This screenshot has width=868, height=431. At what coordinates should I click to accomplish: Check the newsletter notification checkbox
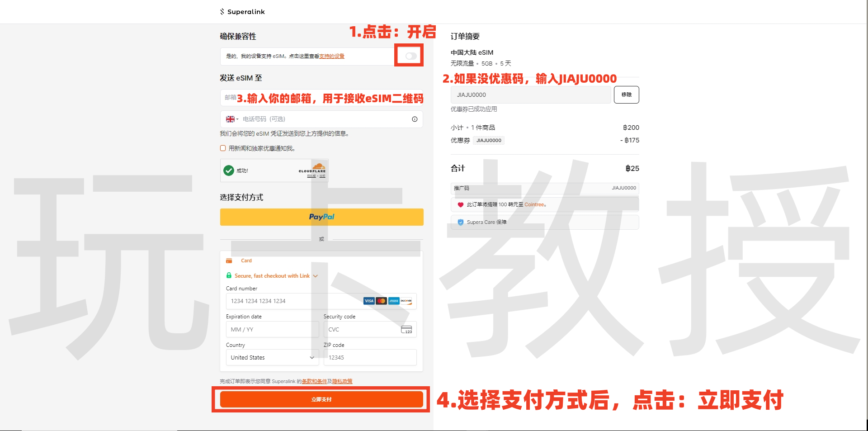click(x=222, y=148)
